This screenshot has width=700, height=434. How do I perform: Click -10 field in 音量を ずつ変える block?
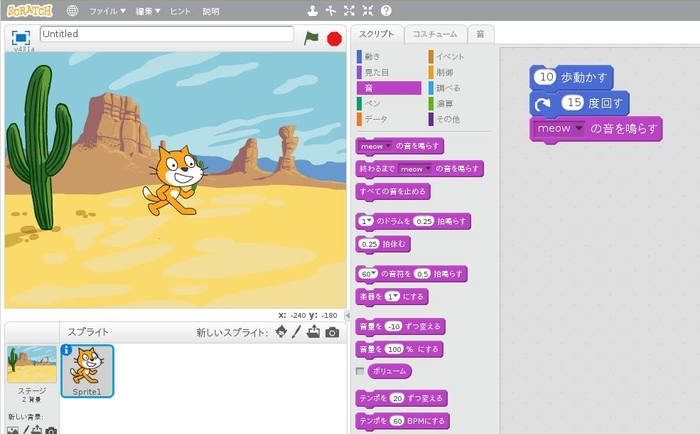click(394, 326)
